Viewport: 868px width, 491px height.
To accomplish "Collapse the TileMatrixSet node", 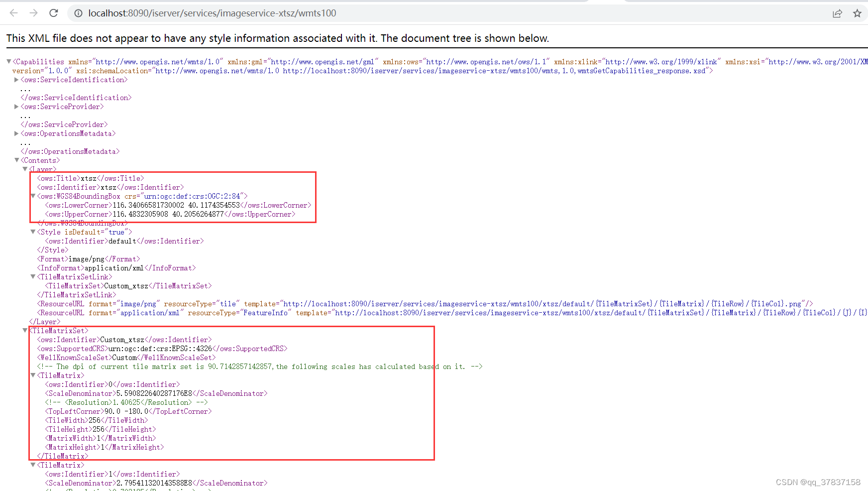I will (x=25, y=331).
